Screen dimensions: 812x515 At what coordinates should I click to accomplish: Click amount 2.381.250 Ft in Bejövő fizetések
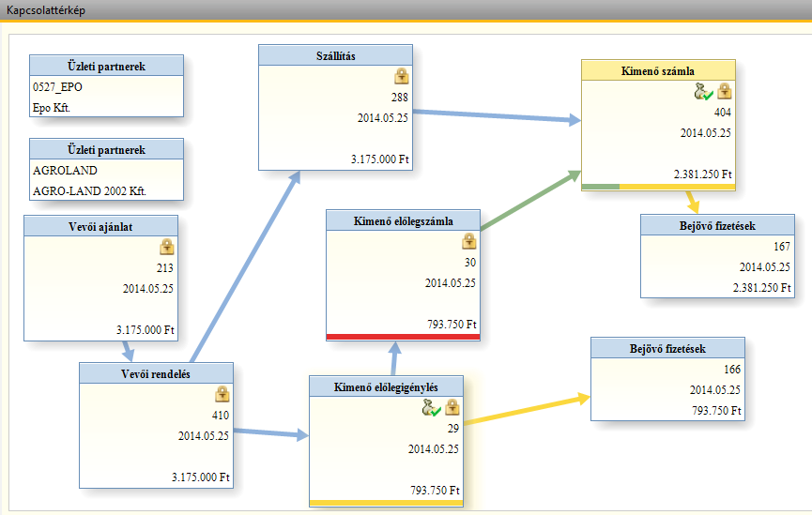coord(761,288)
